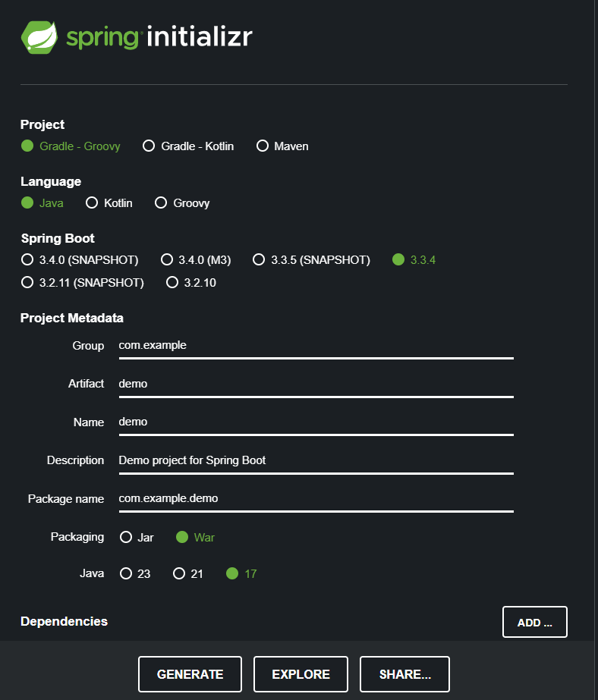The image size is (598, 700).
Task: Click the Packaging label
Action: [77, 537]
